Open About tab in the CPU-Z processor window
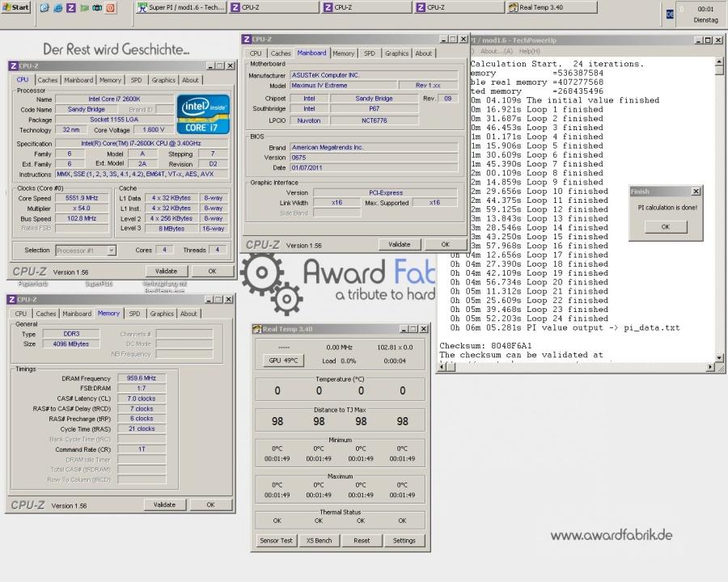The width and height of the screenshot is (728, 582). [190, 80]
